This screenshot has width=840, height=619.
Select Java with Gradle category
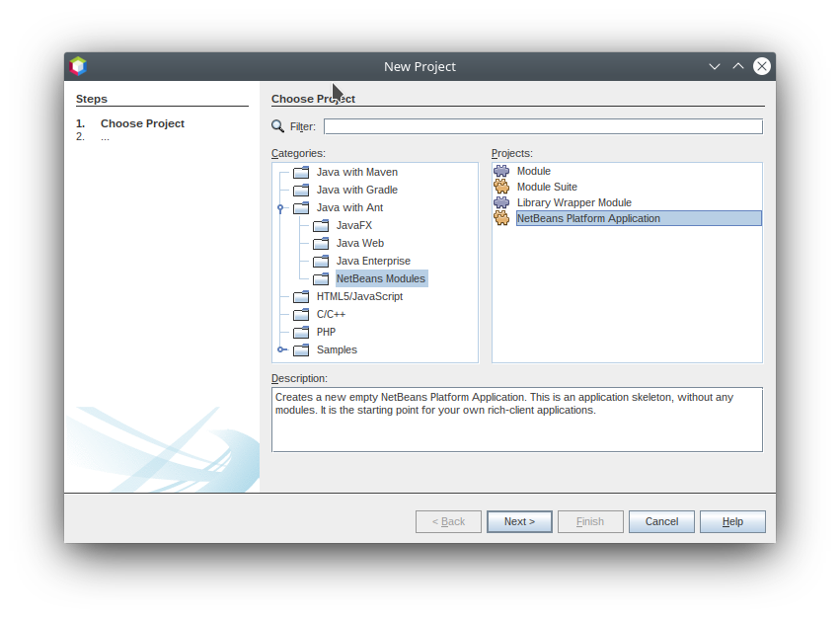356,190
